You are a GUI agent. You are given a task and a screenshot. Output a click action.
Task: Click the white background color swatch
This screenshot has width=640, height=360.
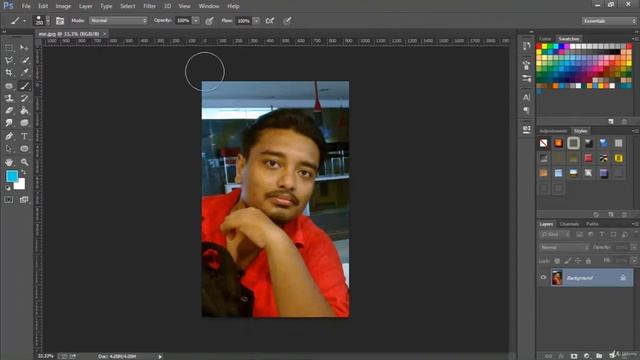click(21, 185)
